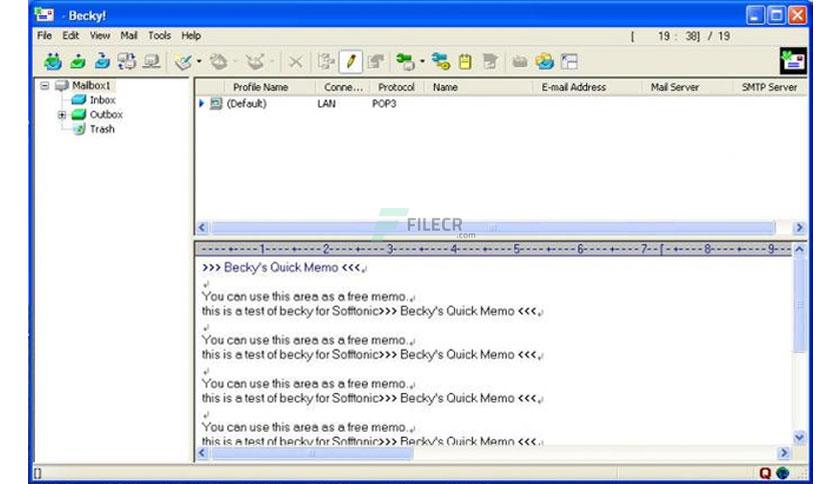The image size is (836, 484).
Task: Click the yellow clipboard memo icon
Action: 465,62
